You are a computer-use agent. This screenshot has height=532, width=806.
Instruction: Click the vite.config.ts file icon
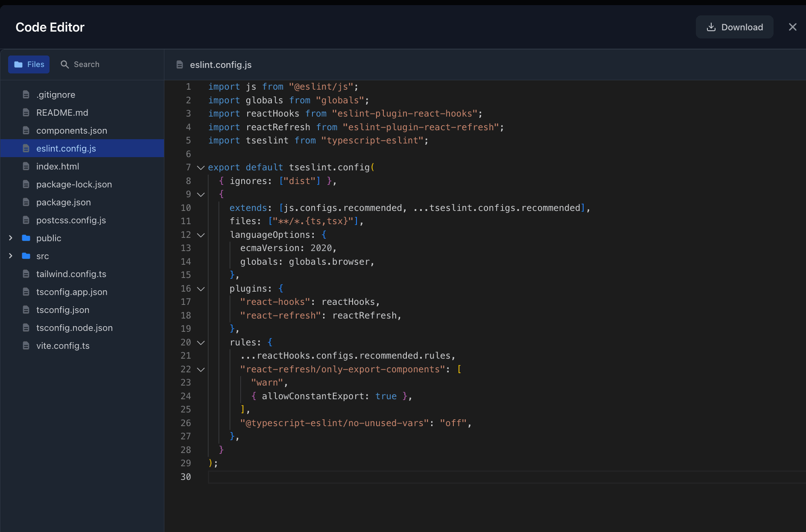(26, 346)
